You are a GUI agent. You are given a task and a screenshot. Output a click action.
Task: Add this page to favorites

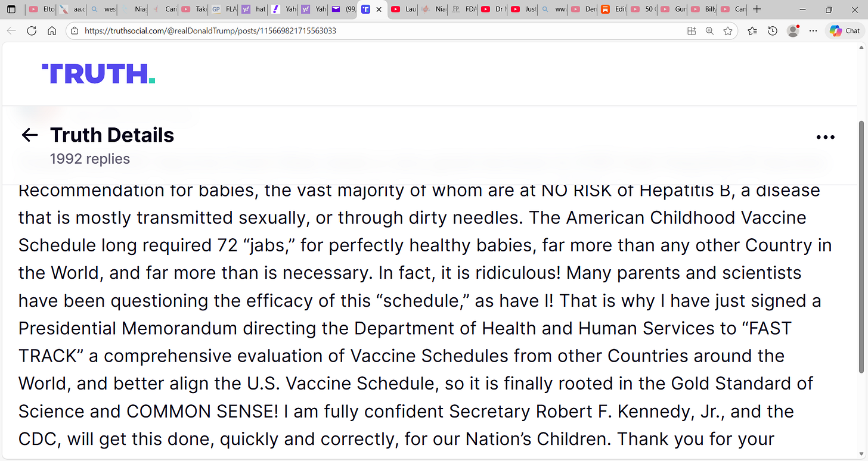pyautogui.click(x=727, y=31)
